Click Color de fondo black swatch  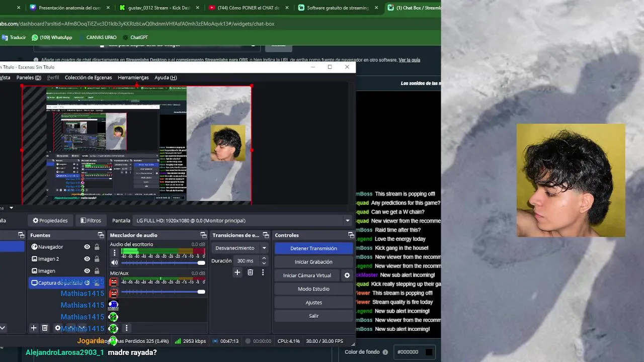click(429, 352)
